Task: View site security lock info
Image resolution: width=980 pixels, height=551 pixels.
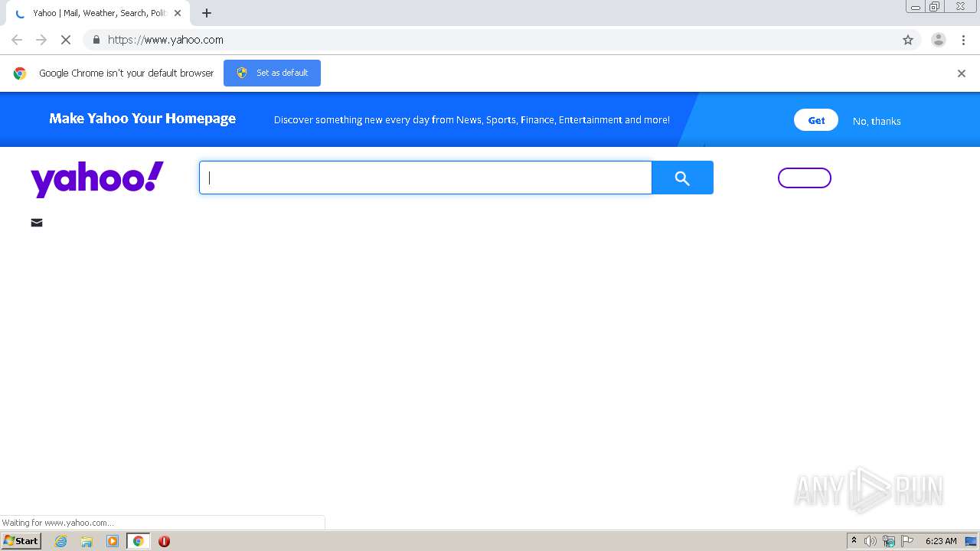Action: pos(96,40)
